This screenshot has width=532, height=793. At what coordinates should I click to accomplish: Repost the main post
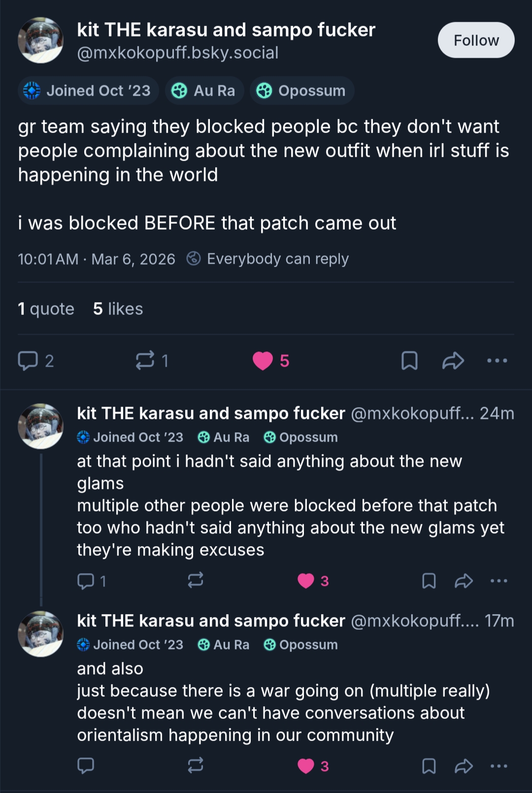[x=145, y=361]
